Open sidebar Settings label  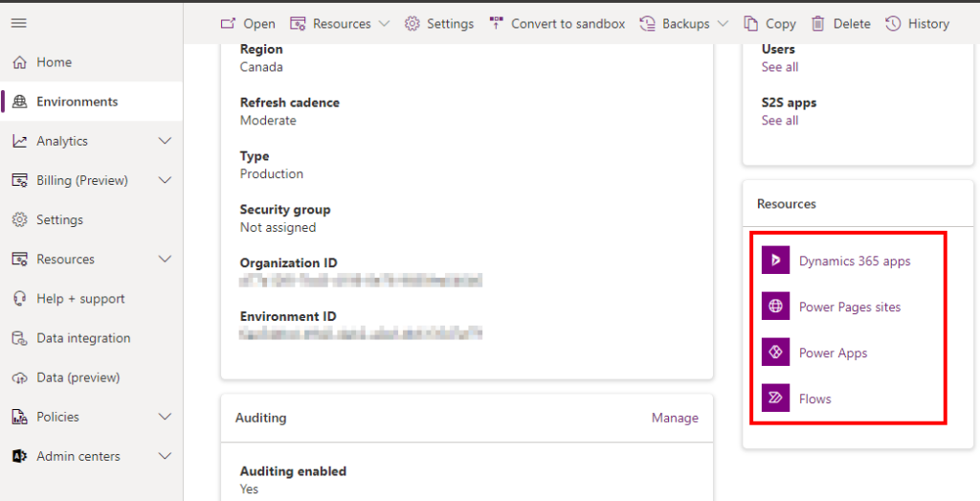pyautogui.click(x=59, y=220)
